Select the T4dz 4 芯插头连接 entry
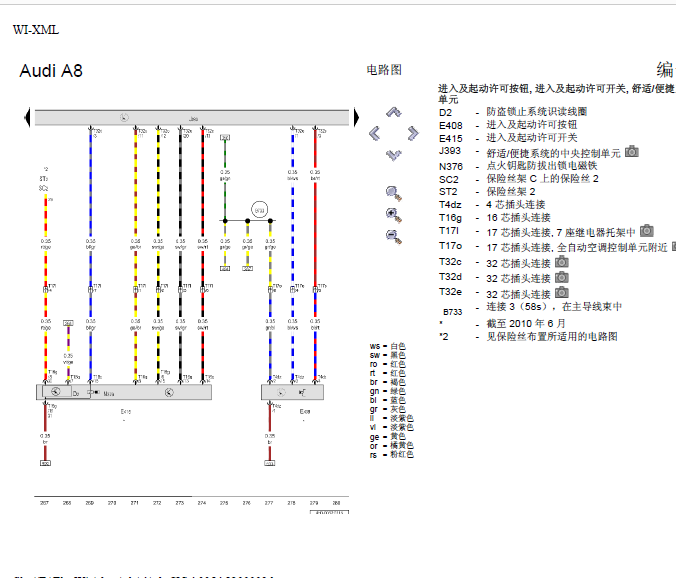 pyautogui.click(x=492, y=205)
